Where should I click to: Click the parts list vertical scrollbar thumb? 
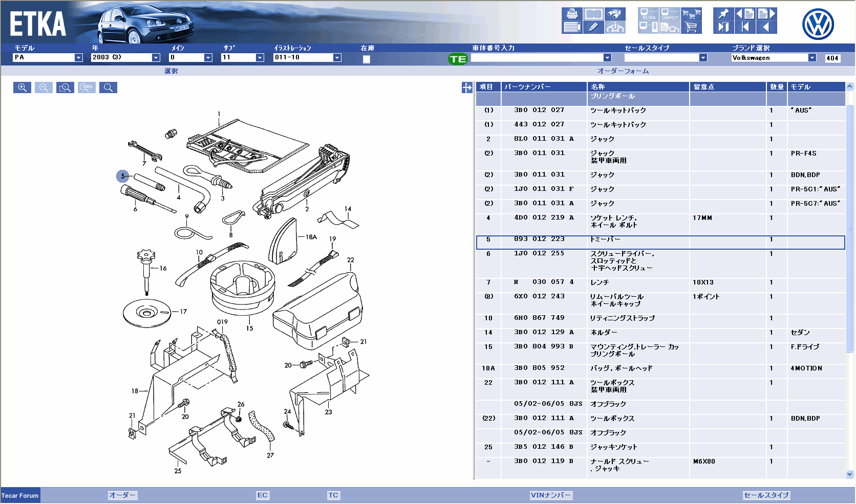(850, 228)
